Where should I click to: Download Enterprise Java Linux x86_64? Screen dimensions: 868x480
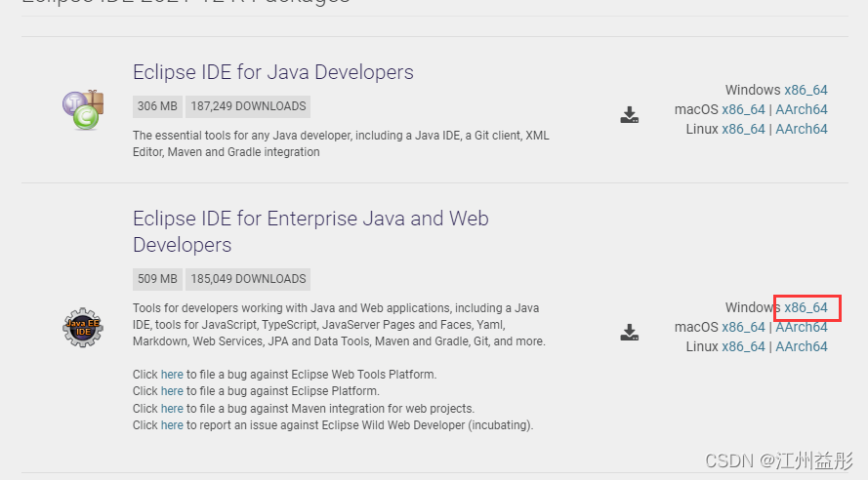[743, 346]
